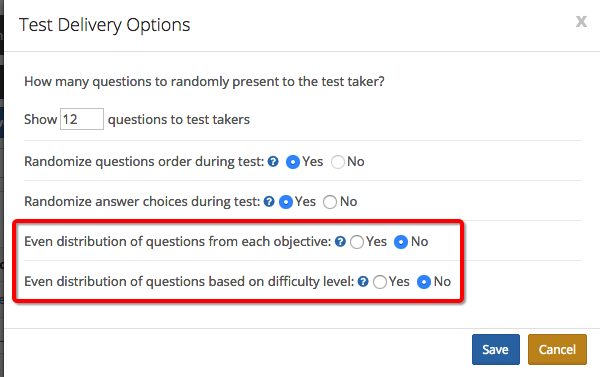Viewport: 600px width, 377px height.
Task: Close dialog using the X button
Action: click(581, 21)
